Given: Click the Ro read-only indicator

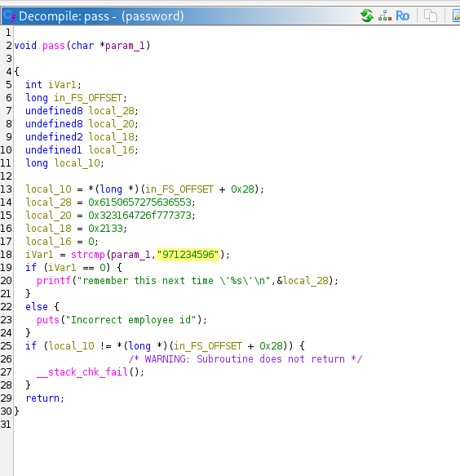Looking at the screenshot, I should tap(402, 16).
